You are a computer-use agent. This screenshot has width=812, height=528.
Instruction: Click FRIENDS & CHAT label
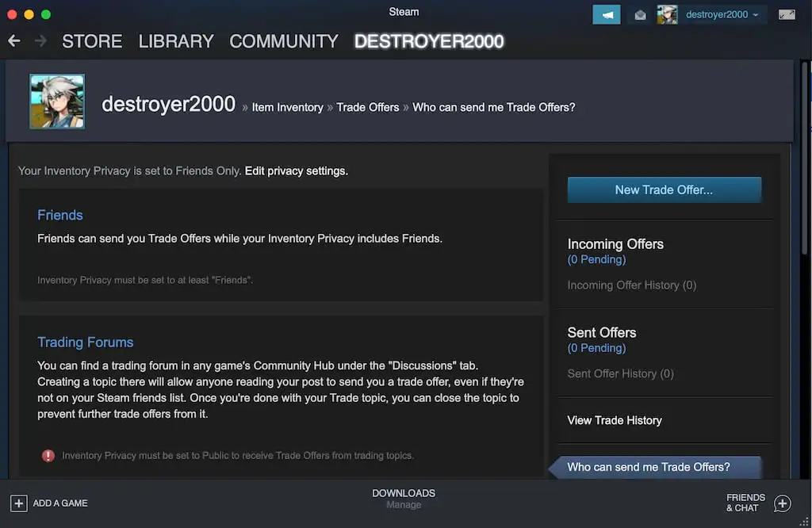point(745,503)
